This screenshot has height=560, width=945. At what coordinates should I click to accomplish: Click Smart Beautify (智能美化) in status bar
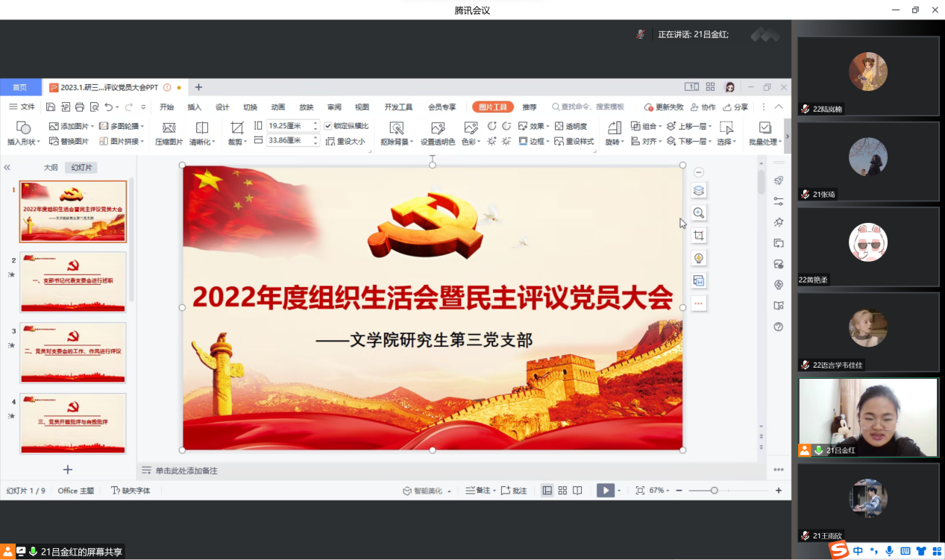click(x=427, y=491)
